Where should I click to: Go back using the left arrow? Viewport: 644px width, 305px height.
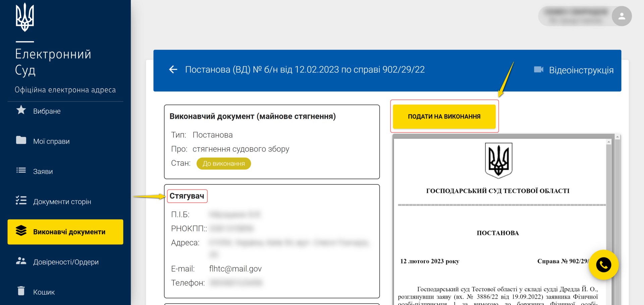173,70
